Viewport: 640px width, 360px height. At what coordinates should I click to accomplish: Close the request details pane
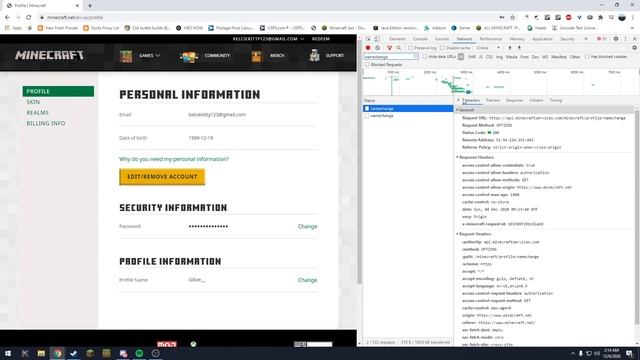tap(458, 100)
